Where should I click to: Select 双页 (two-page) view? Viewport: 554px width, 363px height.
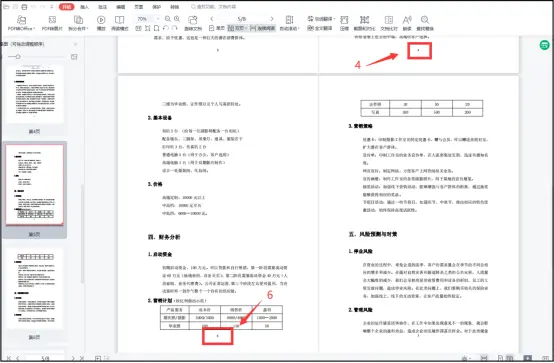tap(237, 28)
